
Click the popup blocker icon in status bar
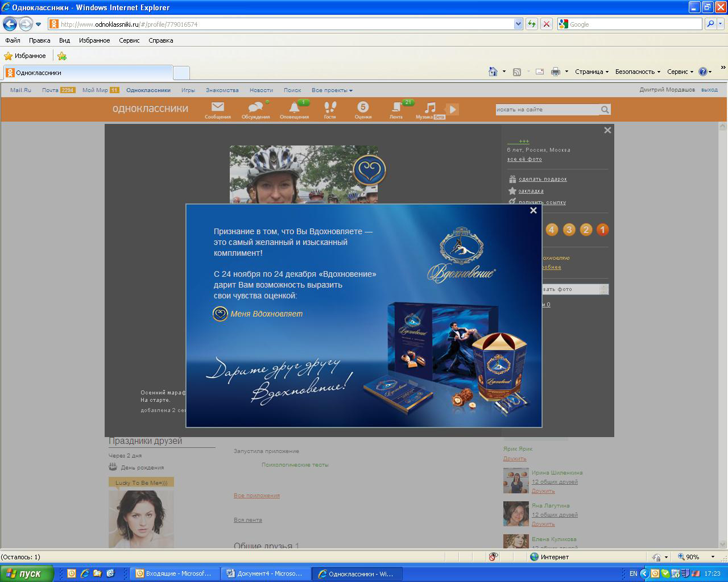pos(493,557)
